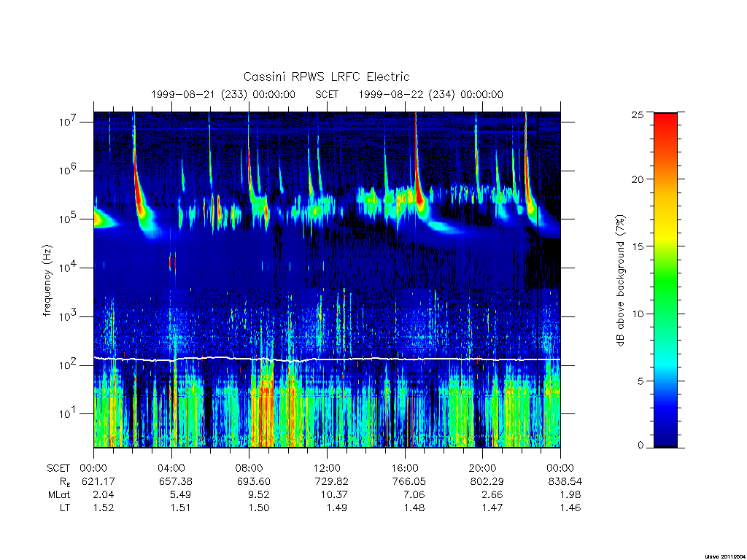
Task: Click the colorbar tick value 20
Action: [638, 179]
